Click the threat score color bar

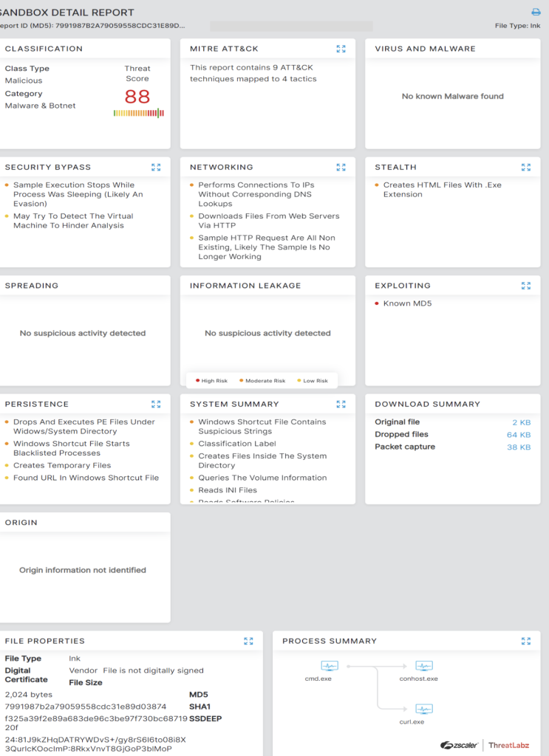coord(139,113)
